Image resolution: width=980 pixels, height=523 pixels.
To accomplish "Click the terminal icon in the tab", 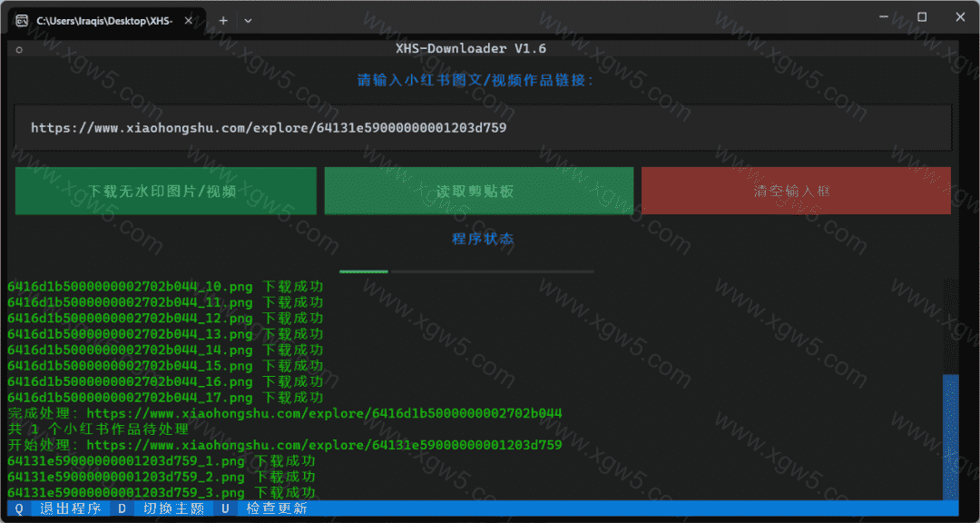I will tap(22, 20).
